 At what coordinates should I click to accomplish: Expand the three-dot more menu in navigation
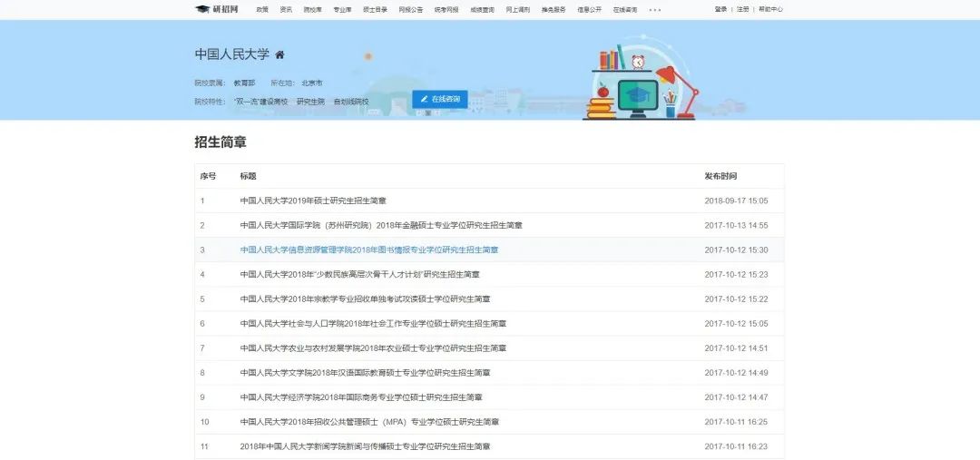654,9
